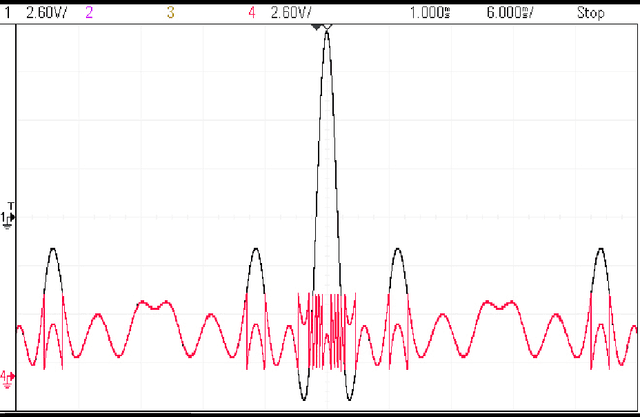Select channel 1 number in status bar
Screen dimensions: 640x417
point(8,12)
